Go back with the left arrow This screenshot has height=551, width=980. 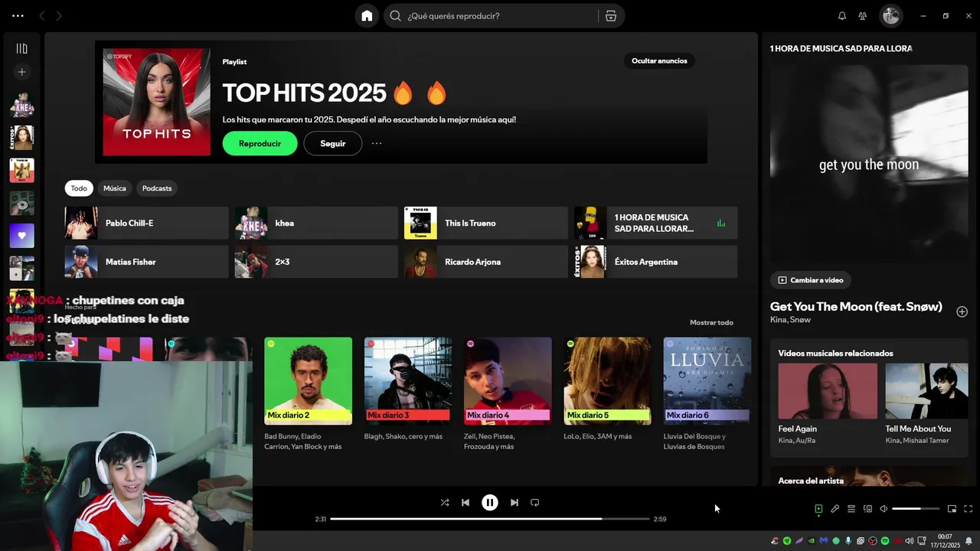42,16
